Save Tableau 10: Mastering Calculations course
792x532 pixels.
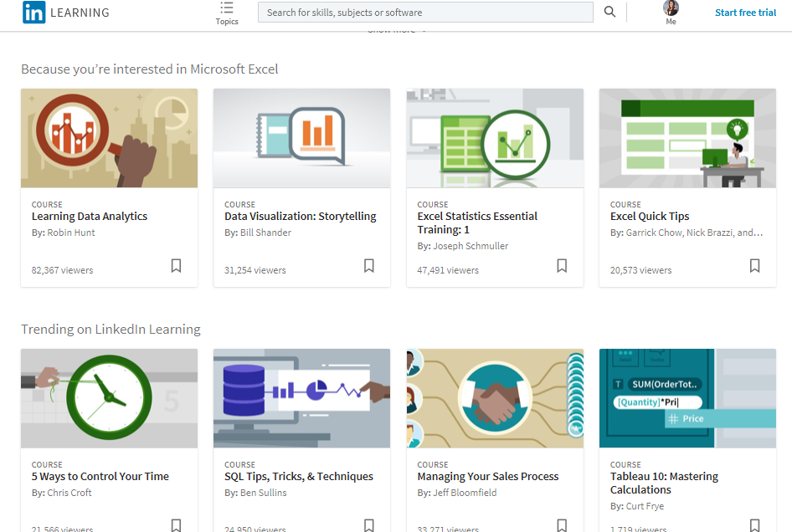click(754, 525)
